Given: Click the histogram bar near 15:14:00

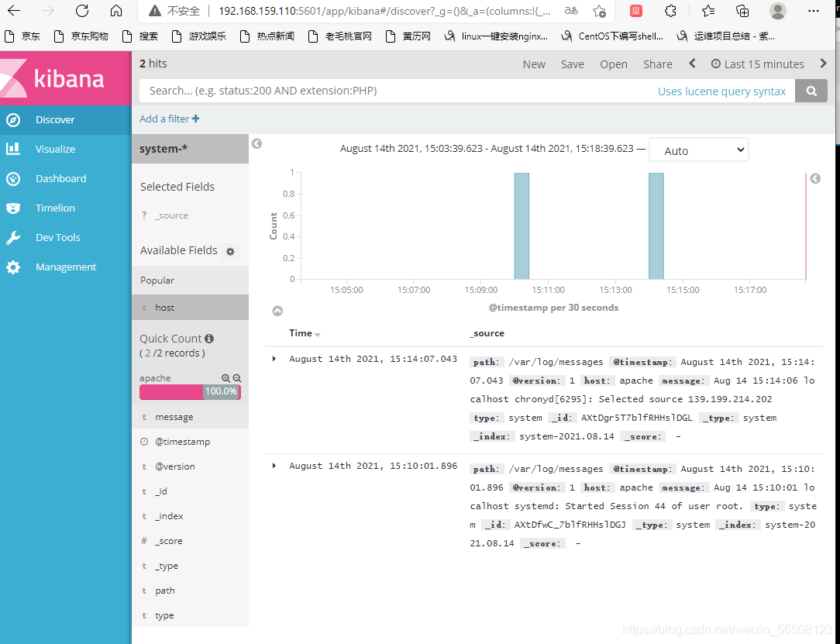Looking at the screenshot, I should coord(656,226).
